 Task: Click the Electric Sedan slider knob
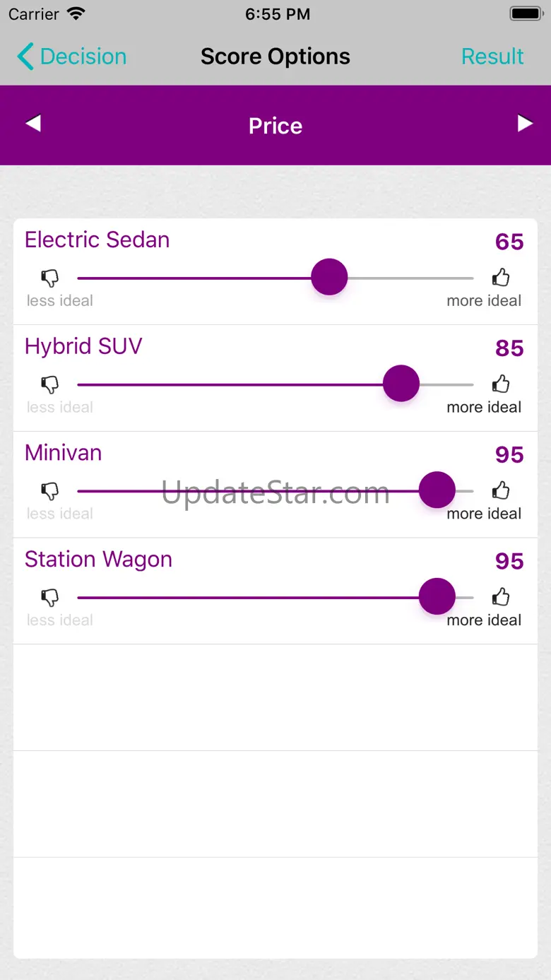tap(329, 277)
